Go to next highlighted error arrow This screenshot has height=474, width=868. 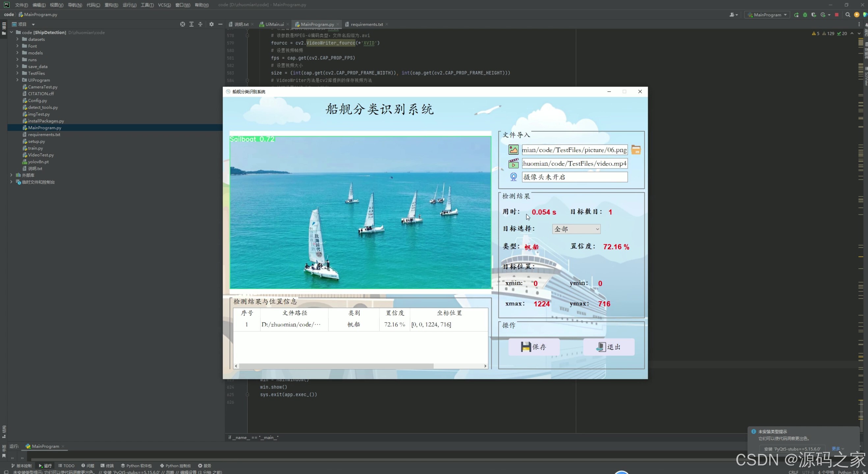[x=859, y=33]
